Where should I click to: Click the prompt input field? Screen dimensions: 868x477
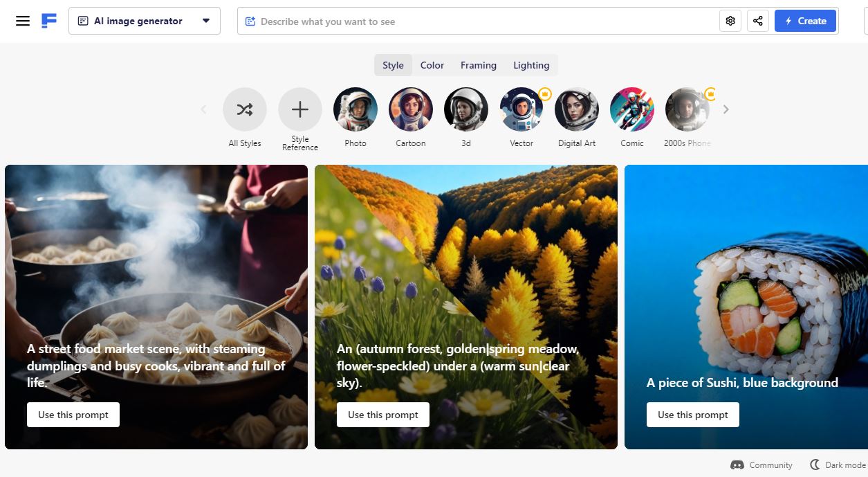pyautogui.click(x=479, y=21)
